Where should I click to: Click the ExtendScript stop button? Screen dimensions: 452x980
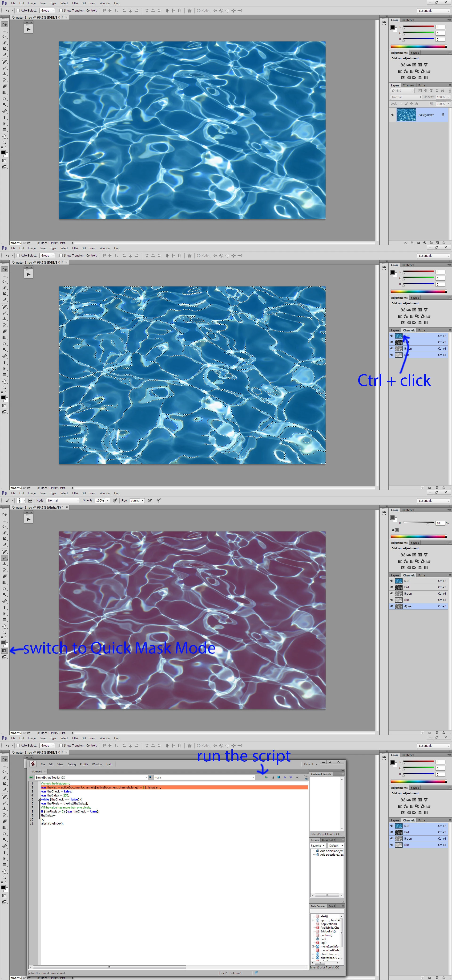(x=279, y=777)
